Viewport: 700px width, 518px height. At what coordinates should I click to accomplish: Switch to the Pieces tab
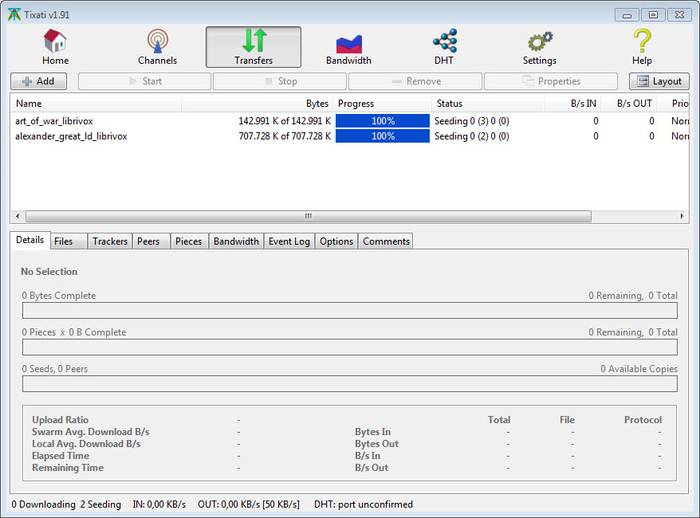click(x=189, y=241)
